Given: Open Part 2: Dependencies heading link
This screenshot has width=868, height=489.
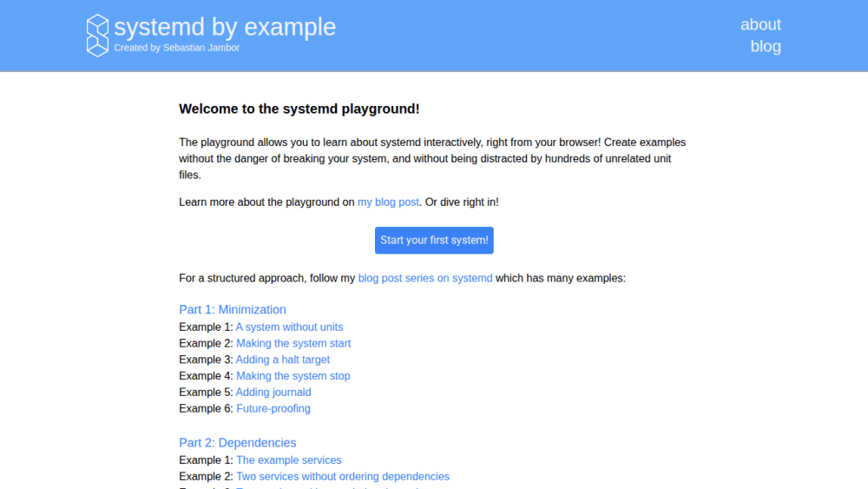Looking at the screenshot, I should pyautogui.click(x=238, y=442).
